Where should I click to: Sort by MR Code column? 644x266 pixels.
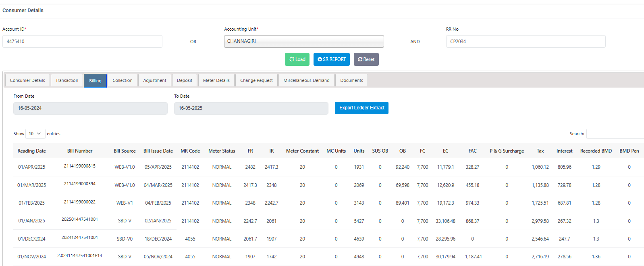pos(190,151)
